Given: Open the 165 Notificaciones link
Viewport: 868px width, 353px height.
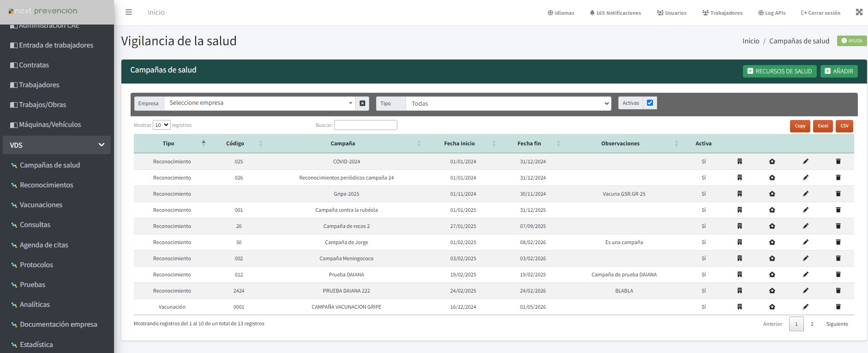Looking at the screenshot, I should point(615,13).
